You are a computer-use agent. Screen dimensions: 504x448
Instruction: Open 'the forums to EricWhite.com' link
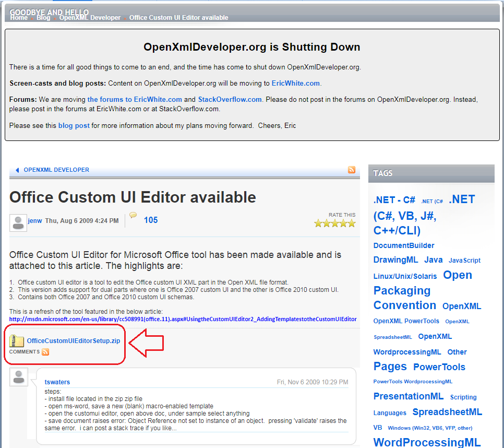pos(135,99)
